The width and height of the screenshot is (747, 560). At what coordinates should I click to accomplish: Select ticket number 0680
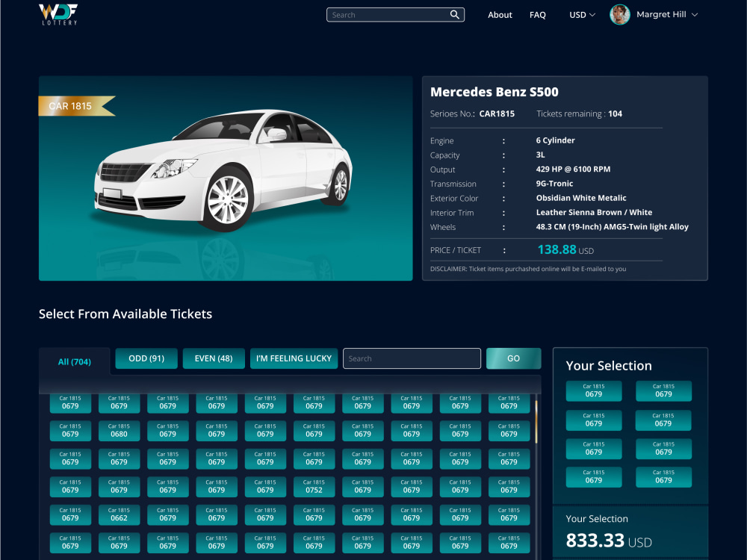point(119,431)
